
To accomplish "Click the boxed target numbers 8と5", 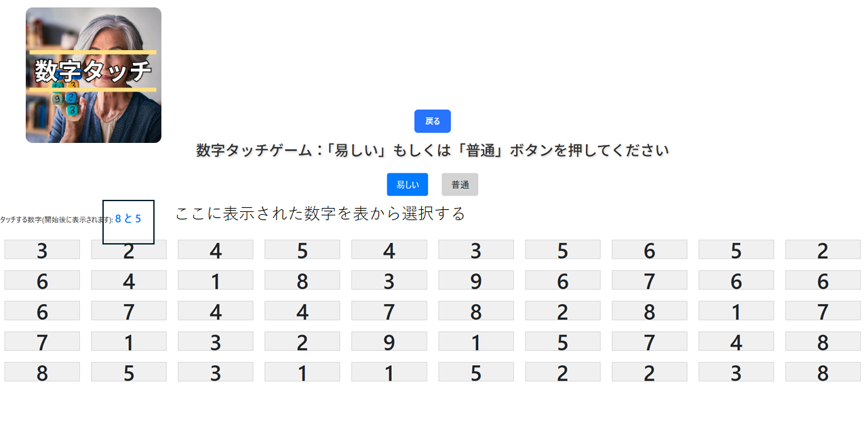I will (128, 219).
